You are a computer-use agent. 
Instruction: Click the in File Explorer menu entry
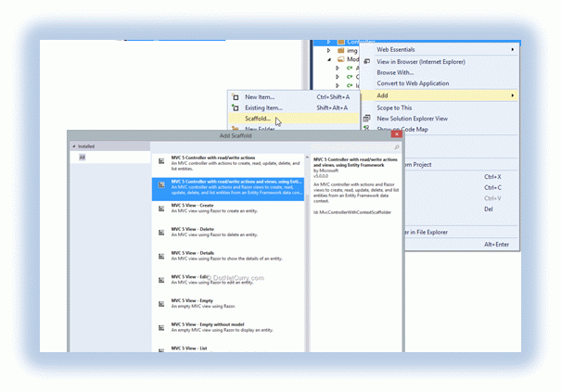[462, 232]
